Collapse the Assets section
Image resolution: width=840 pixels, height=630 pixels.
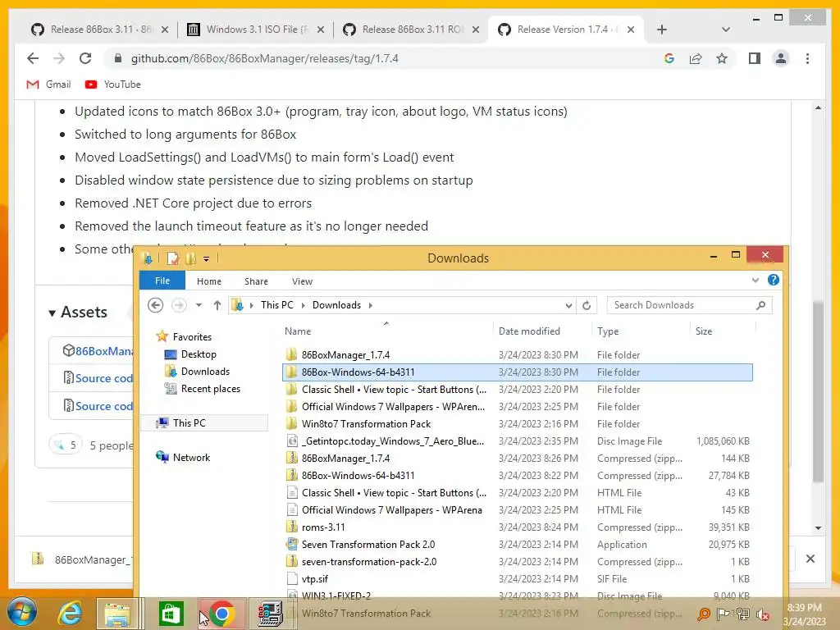click(78, 313)
